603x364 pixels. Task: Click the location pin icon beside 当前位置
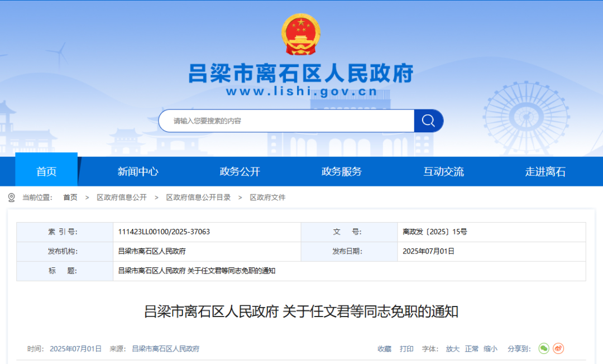click(9, 197)
